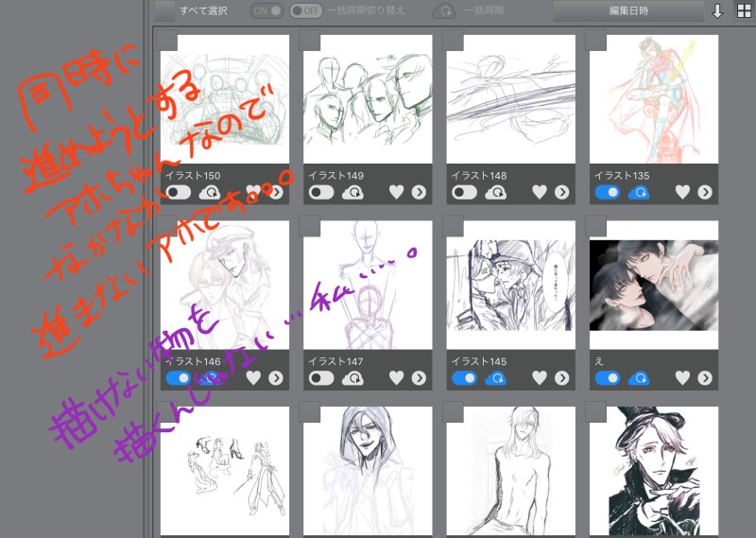The image size is (756, 538).
Task: Open イラスト148 thumbnail
Action: click(510, 99)
